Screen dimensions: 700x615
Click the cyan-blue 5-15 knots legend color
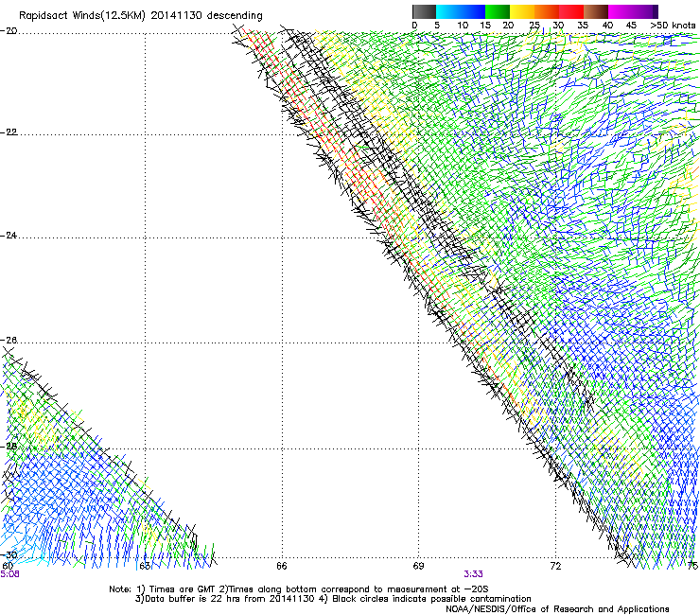pyautogui.click(x=461, y=11)
